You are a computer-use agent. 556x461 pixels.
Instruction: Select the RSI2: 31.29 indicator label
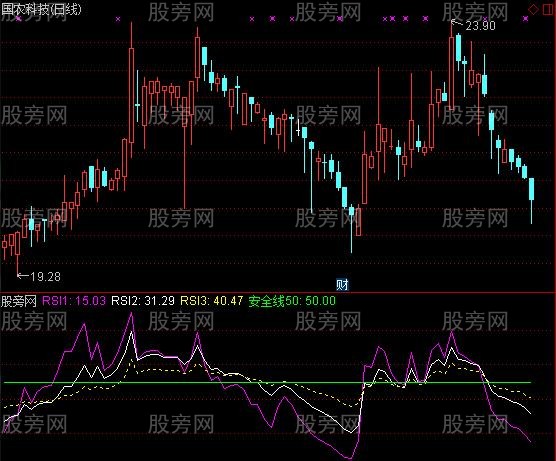143,301
